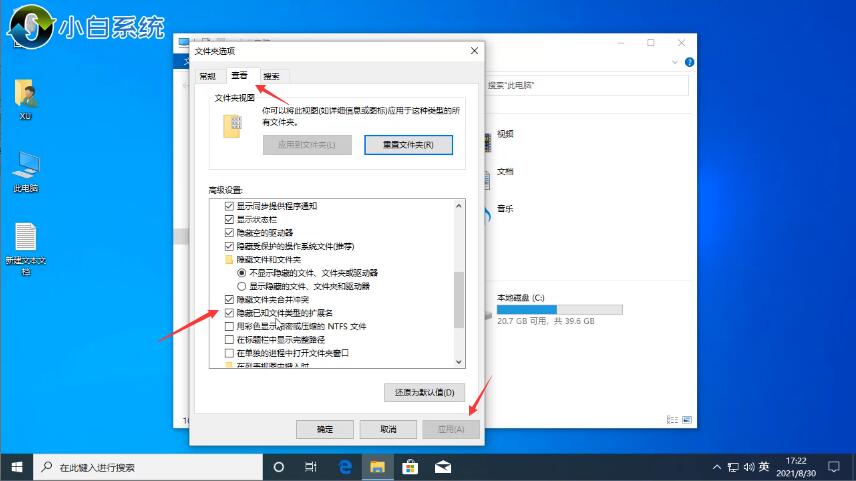Open the clock showing 17:22

[796, 467]
